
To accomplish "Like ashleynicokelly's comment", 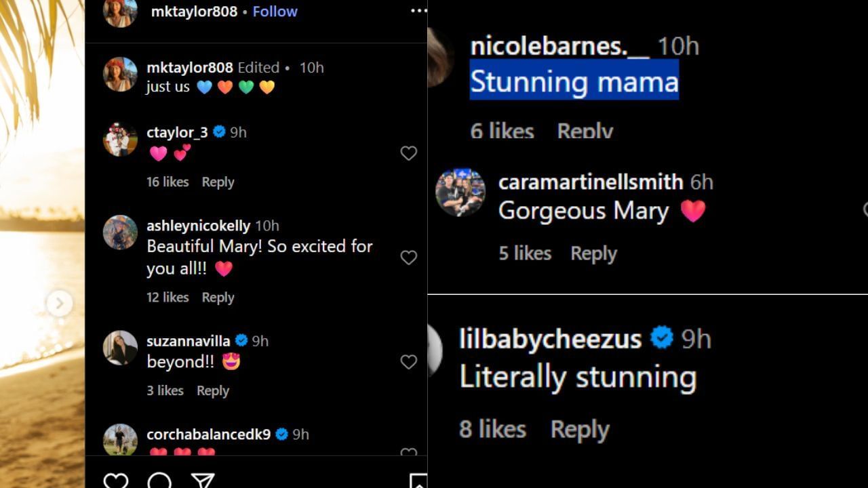I will pyautogui.click(x=408, y=258).
